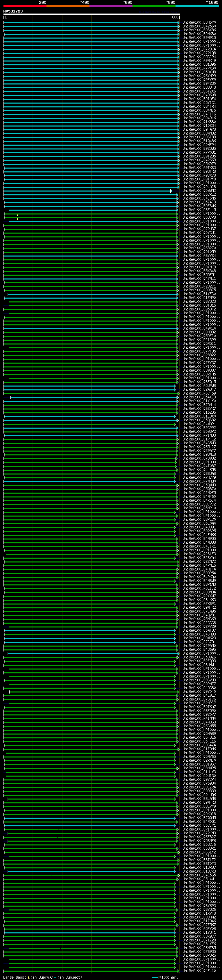Click the UniRef100_B9FAY8 hit name

click(x=199, y=129)
